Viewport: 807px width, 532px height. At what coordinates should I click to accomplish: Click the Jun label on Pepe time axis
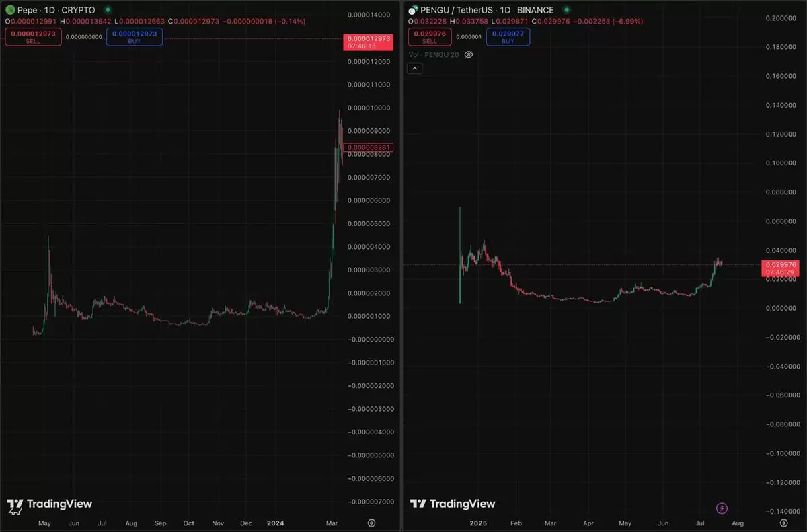(x=74, y=523)
